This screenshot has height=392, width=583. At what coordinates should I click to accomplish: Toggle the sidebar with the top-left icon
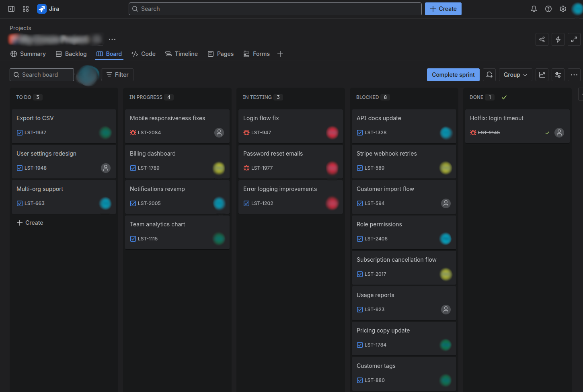coord(11,8)
